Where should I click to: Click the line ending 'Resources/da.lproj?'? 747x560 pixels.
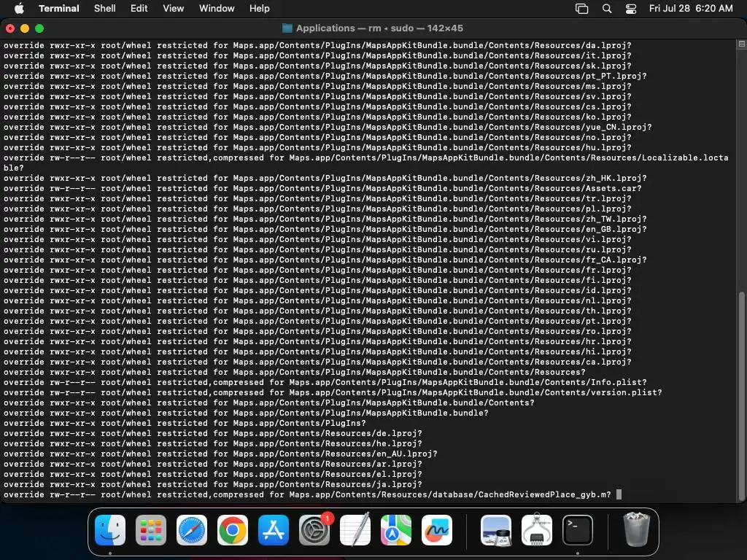click(x=317, y=46)
